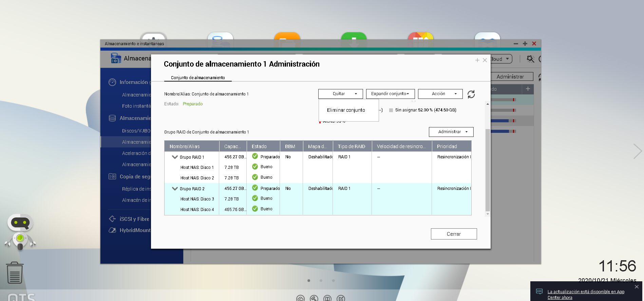Viewport: 644px width, 301px height.
Task: Select Eliminar conjunto from the menu
Action: click(x=346, y=110)
